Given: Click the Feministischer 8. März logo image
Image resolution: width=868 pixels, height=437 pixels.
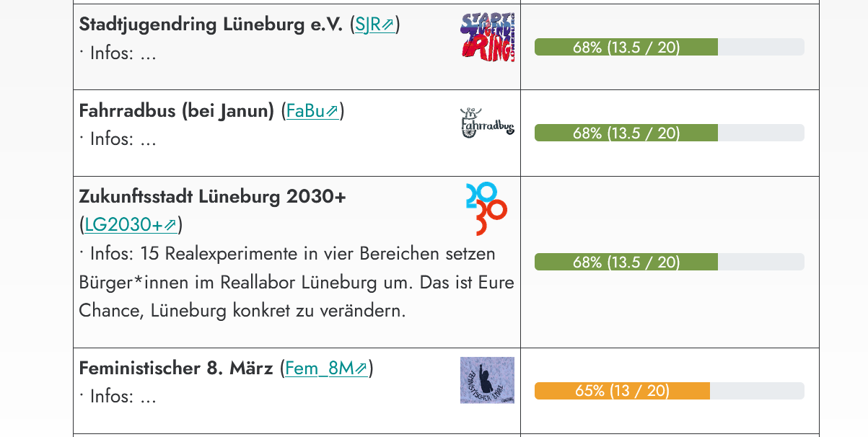Looking at the screenshot, I should (487, 380).
